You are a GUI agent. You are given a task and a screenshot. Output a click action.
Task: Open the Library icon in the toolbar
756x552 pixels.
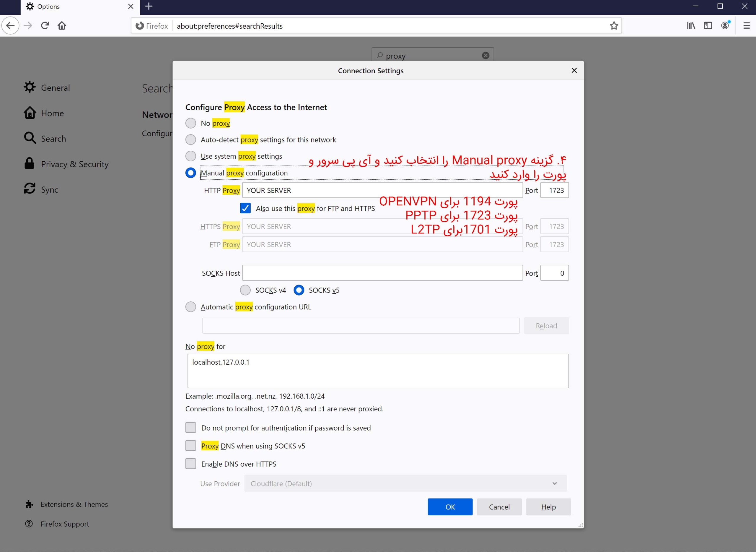pyautogui.click(x=691, y=26)
